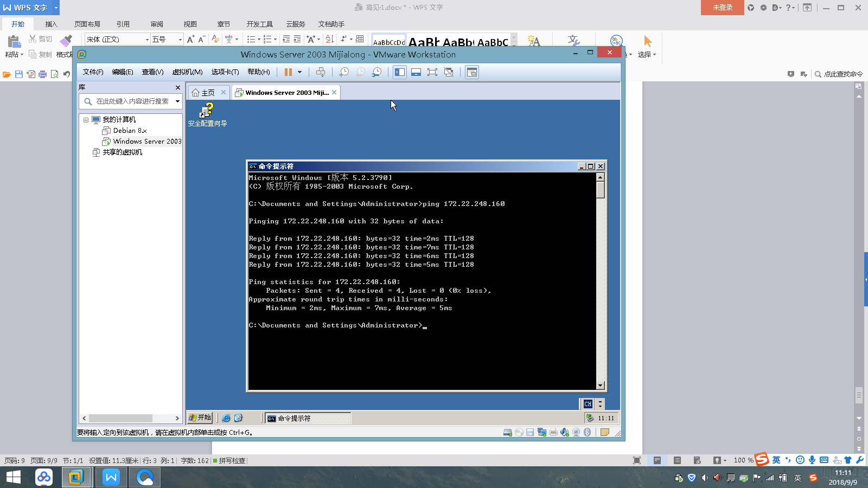This screenshot has height=488, width=868.
Task: Open WPS 选择 dropdown button
Action: pyautogui.click(x=647, y=47)
